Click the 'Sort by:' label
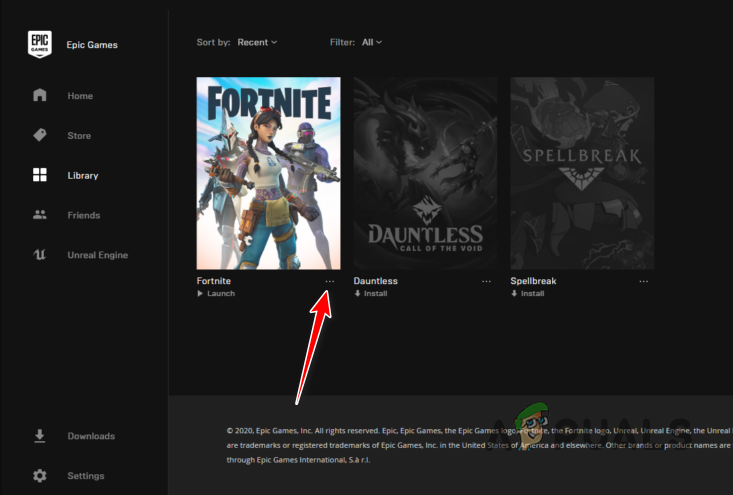Screen dimensions: 733x495 [x=213, y=42]
